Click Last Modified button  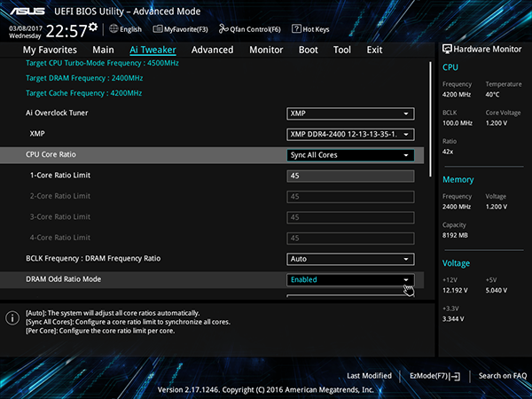click(x=369, y=376)
